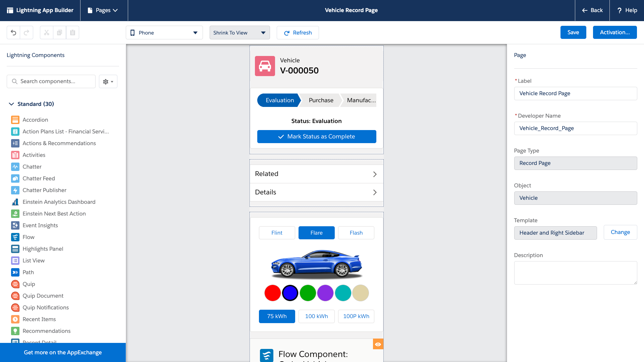The width and height of the screenshot is (644, 362).
Task: Expand the Related section chevron
Action: click(x=376, y=174)
